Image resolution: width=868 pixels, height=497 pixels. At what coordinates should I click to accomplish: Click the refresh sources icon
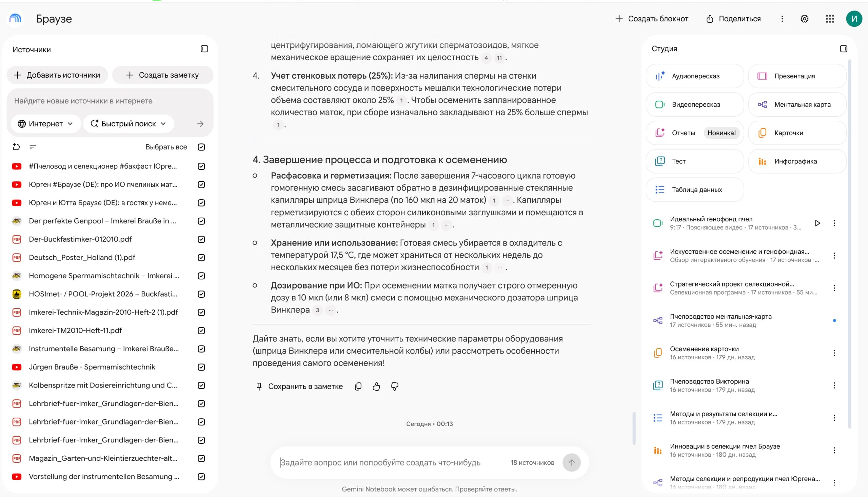click(16, 147)
